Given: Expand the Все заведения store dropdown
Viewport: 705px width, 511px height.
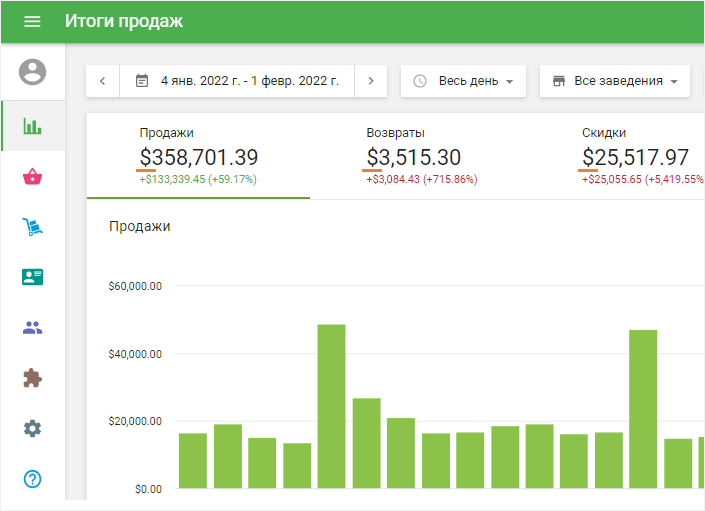Looking at the screenshot, I should pyautogui.click(x=614, y=81).
